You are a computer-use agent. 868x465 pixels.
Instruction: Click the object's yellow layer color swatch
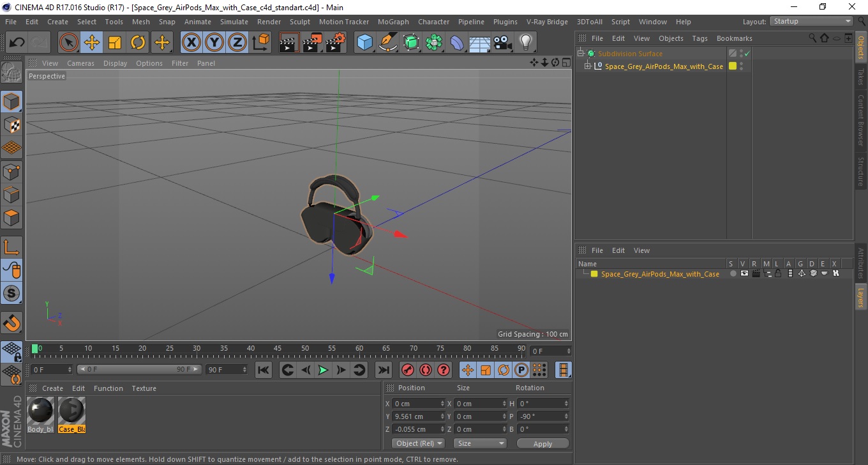pyautogui.click(x=733, y=66)
